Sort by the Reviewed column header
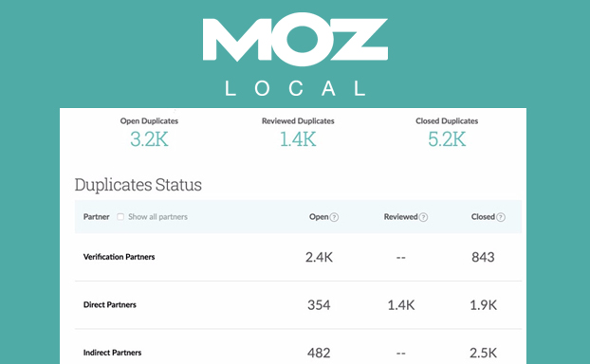 pyautogui.click(x=400, y=217)
